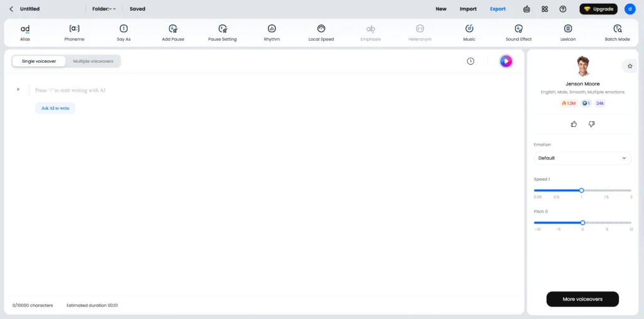
Task: Click the Alias tool icon
Action: coord(25,29)
